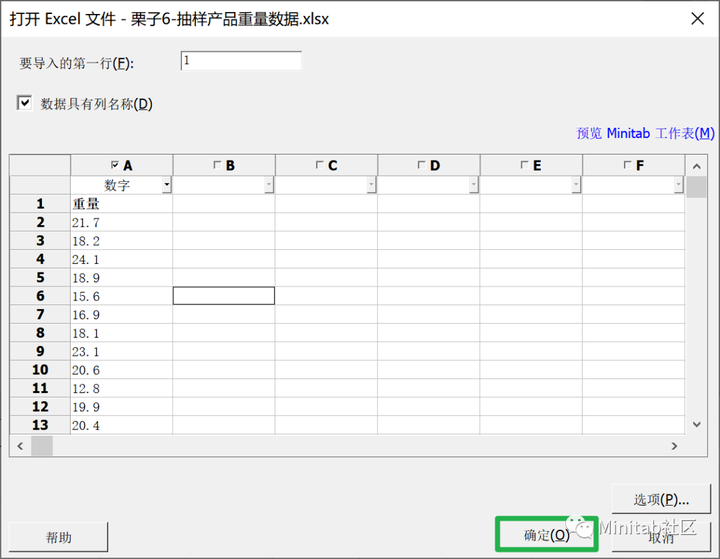
Task: Close the Open Excel file dialog
Action: (698, 19)
